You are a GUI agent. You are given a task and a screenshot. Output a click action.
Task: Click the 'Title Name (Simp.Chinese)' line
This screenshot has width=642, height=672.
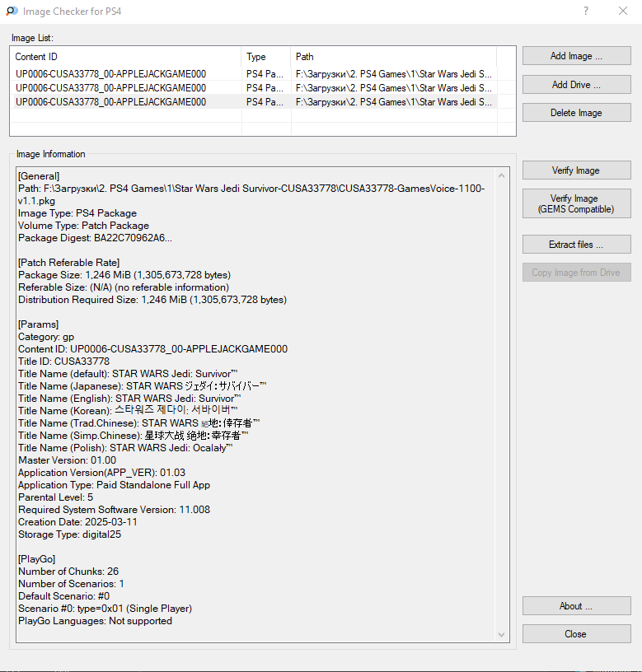pyautogui.click(x=133, y=436)
